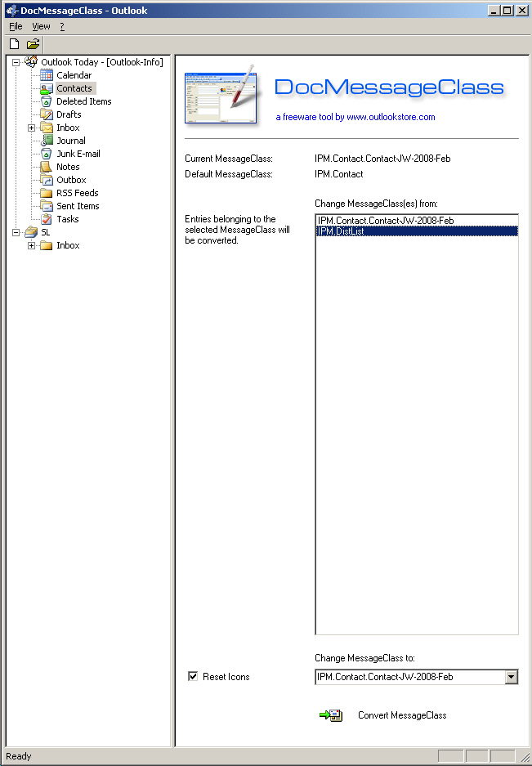Expand the Inbox node under Outlook Today

[x=31, y=128]
